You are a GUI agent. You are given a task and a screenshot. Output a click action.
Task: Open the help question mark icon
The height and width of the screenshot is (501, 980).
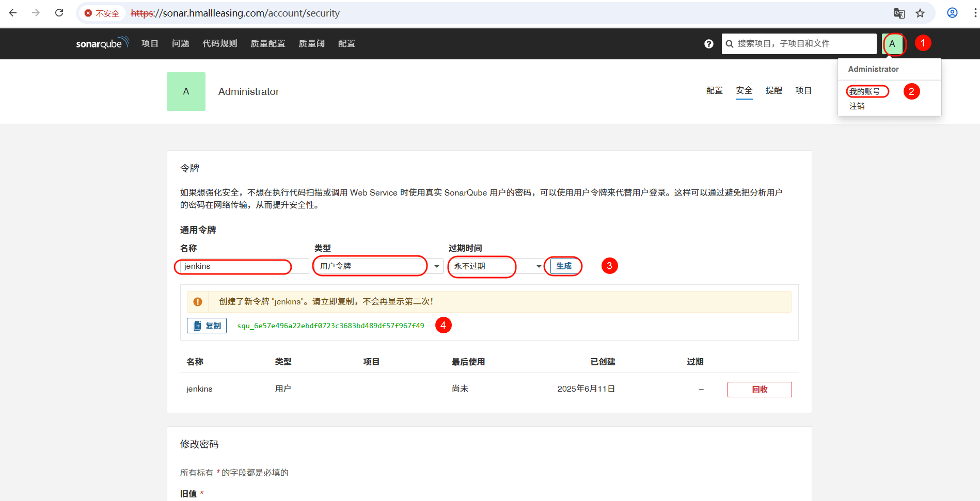point(708,44)
